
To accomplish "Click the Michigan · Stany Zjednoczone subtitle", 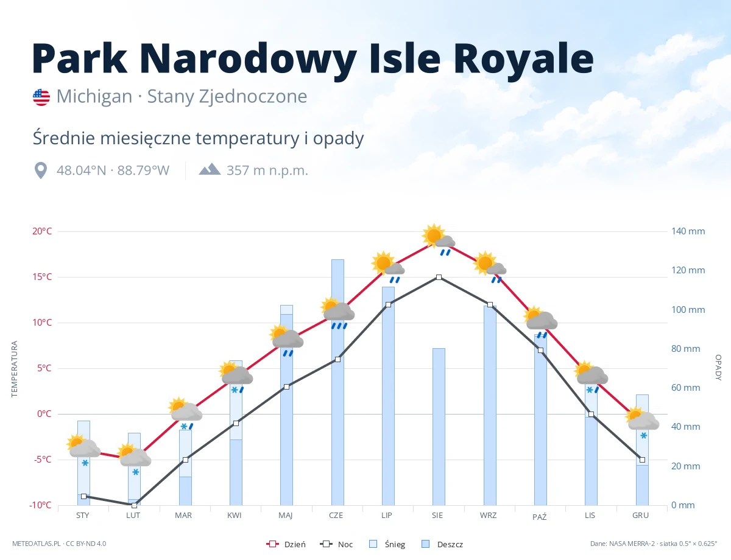I will click(182, 96).
